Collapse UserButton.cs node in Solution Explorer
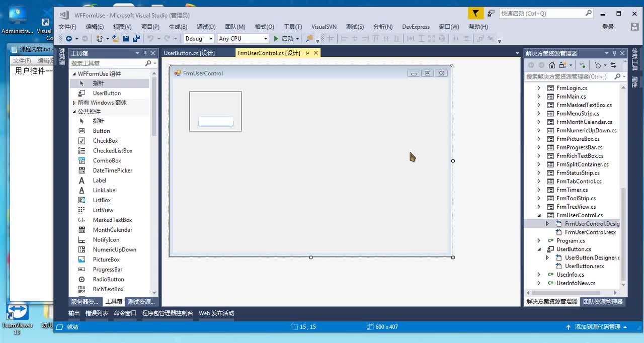 point(539,249)
